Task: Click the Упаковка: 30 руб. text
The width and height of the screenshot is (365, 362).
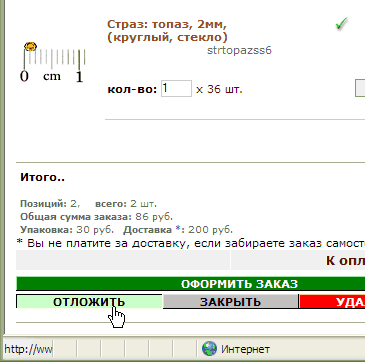Action: coord(67,230)
